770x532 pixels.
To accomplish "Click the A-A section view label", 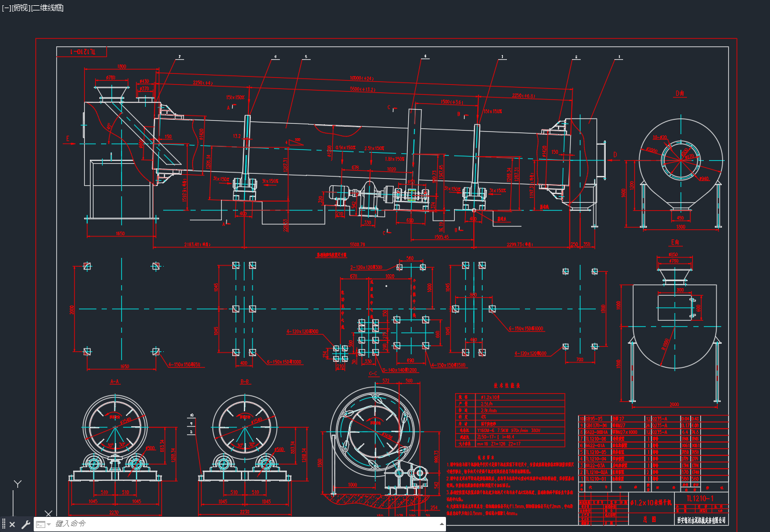I will pos(115,382).
